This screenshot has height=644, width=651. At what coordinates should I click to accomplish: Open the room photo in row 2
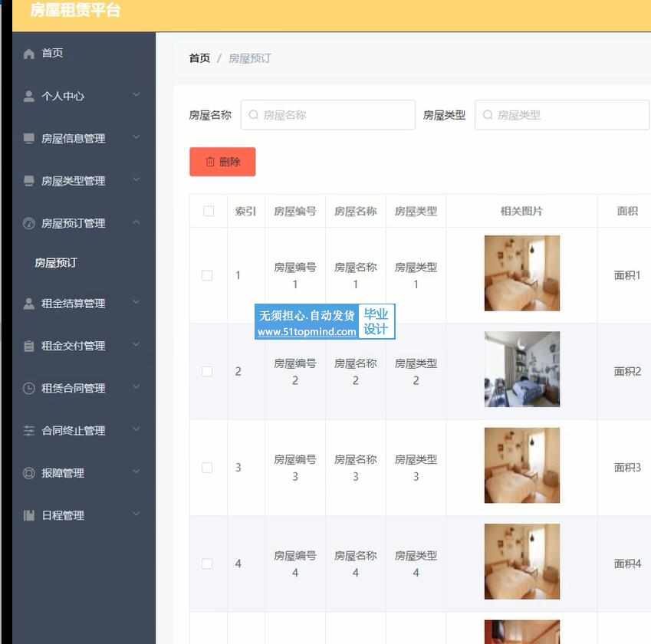pyautogui.click(x=522, y=369)
